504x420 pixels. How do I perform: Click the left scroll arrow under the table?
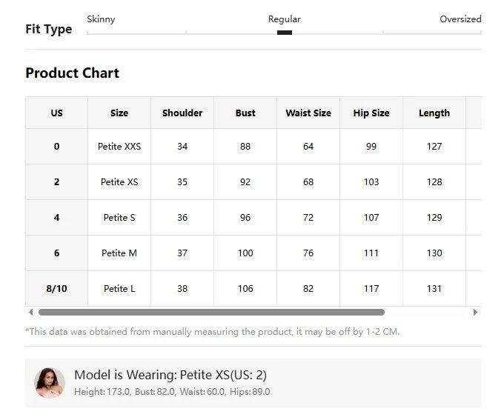coord(31,313)
